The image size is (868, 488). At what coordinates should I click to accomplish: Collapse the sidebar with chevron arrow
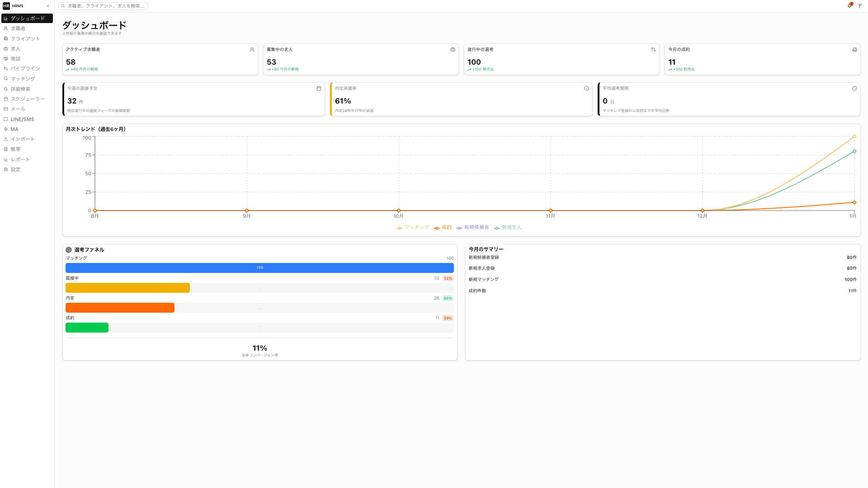pyautogui.click(x=48, y=6)
